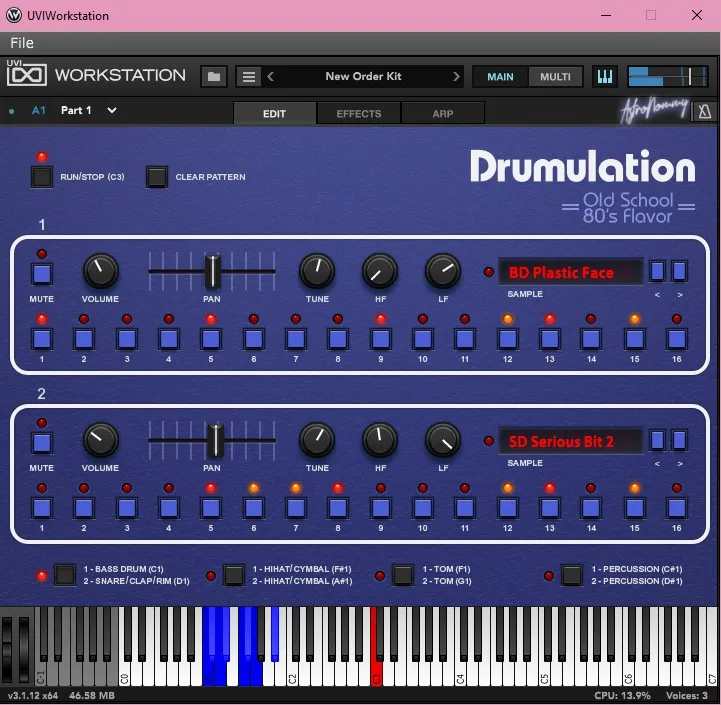Toggle step 16 on track 1
The image size is (721, 705).
click(x=677, y=339)
